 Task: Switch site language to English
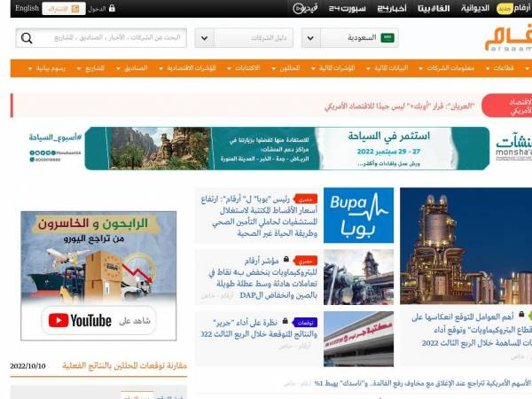[27, 8]
